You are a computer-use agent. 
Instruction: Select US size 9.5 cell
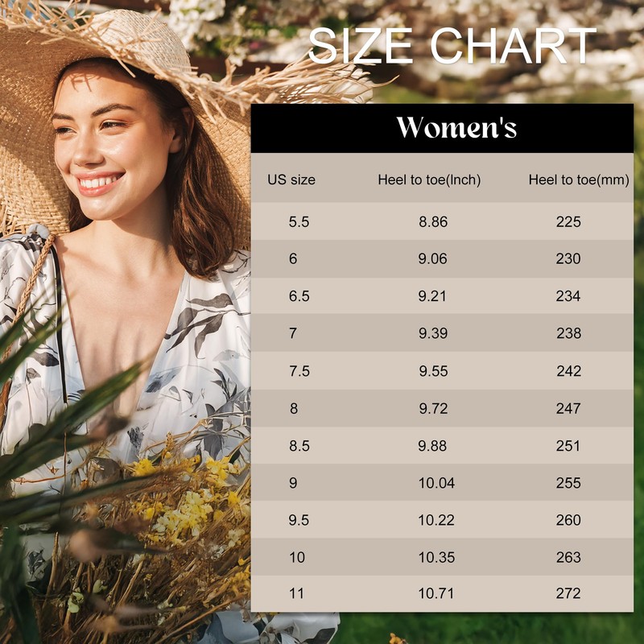click(299, 520)
